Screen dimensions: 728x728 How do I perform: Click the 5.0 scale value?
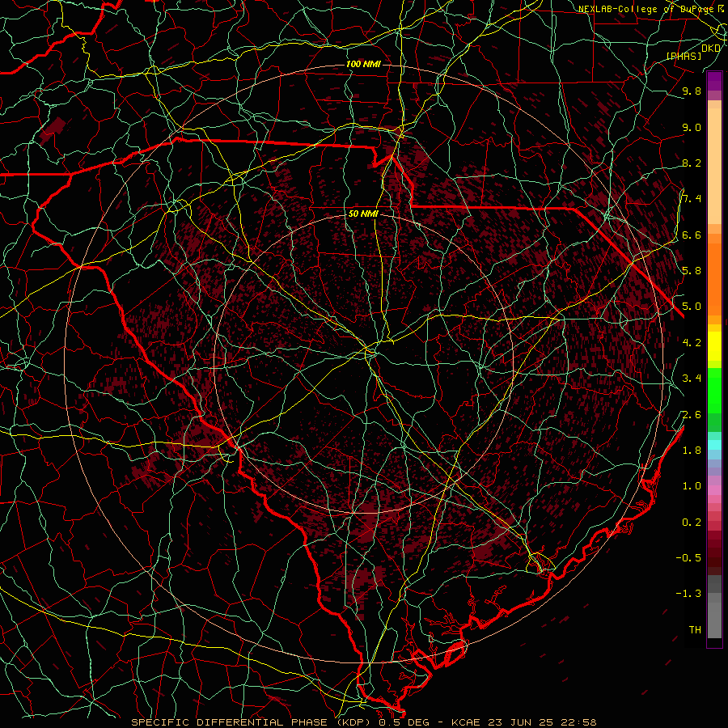tap(692, 307)
